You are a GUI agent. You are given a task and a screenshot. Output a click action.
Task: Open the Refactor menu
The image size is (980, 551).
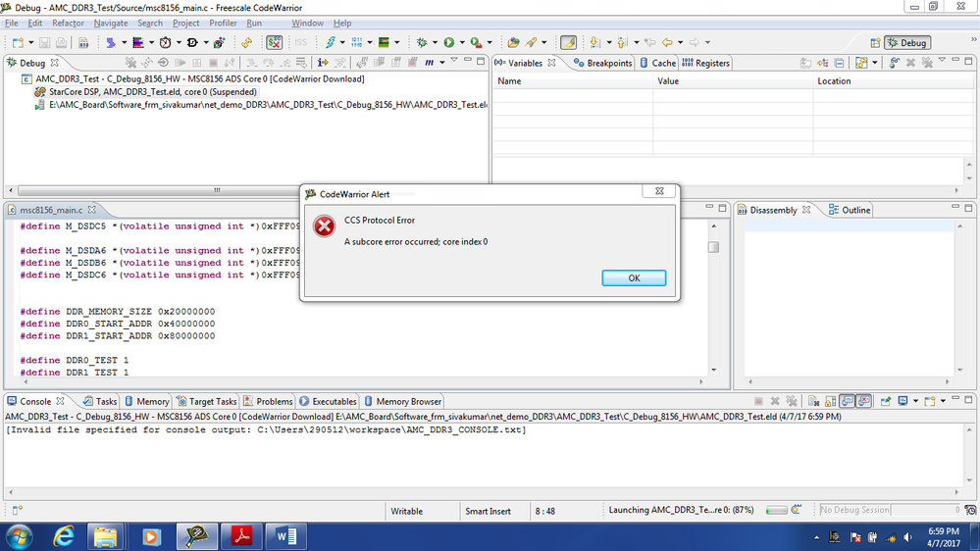tap(68, 24)
